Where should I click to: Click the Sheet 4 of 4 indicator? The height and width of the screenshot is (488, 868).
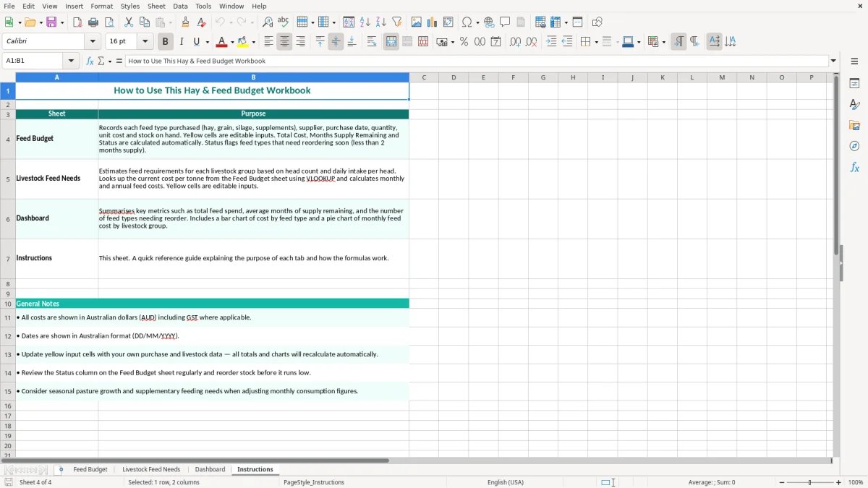pos(35,482)
